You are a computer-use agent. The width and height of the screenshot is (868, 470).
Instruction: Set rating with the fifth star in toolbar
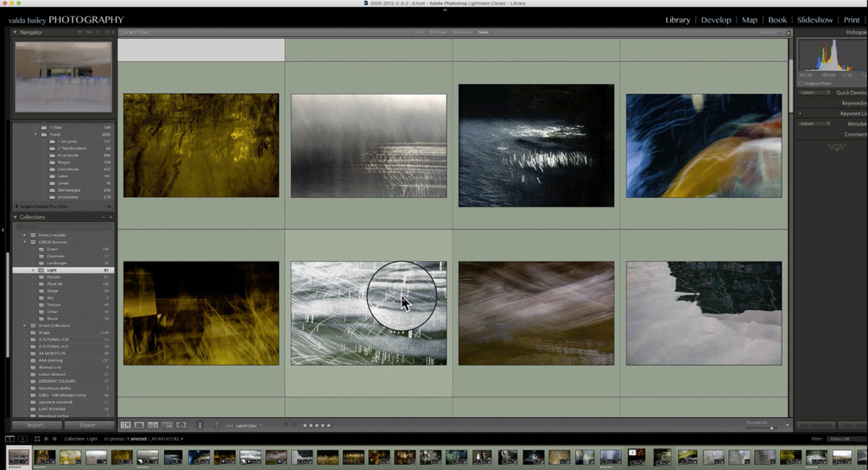[329, 425]
